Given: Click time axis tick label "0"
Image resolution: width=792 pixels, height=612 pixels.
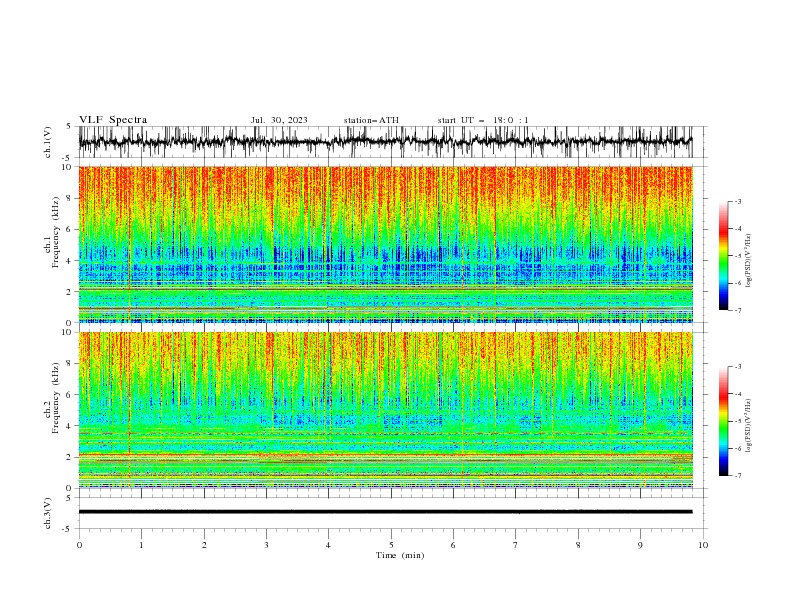Looking at the screenshot, I should click(79, 545).
